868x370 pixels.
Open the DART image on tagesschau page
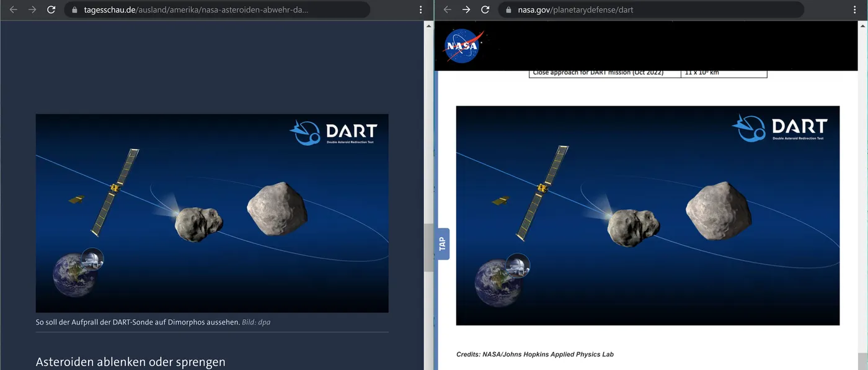(212, 213)
